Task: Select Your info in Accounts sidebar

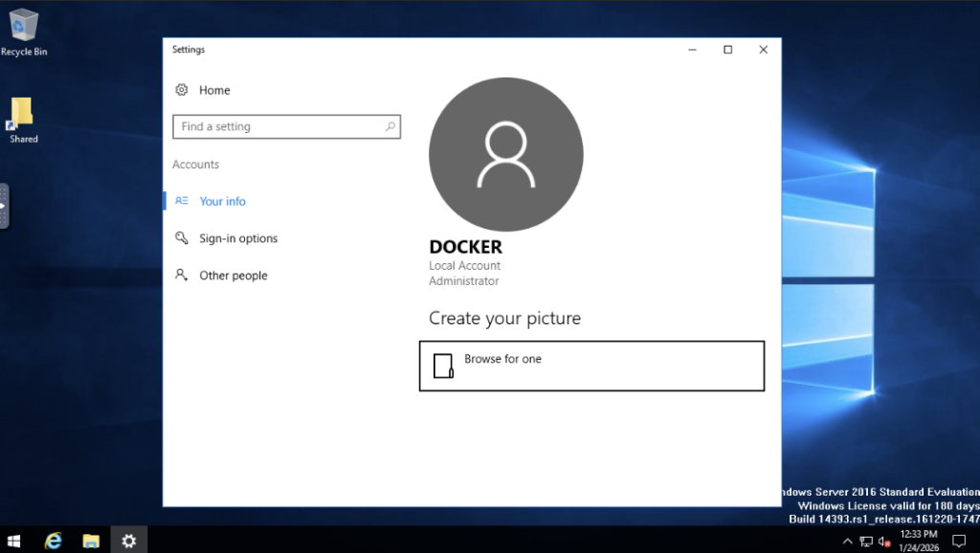Action: pyautogui.click(x=223, y=201)
